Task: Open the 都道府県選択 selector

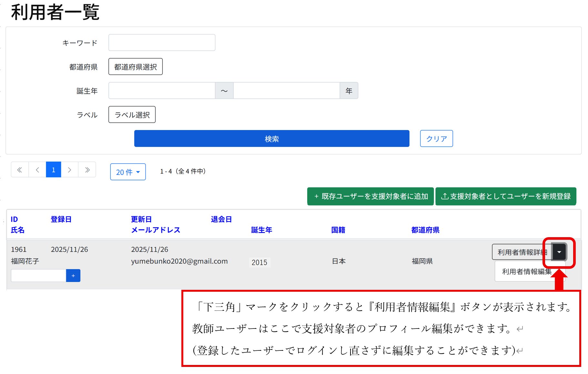Action: point(136,67)
